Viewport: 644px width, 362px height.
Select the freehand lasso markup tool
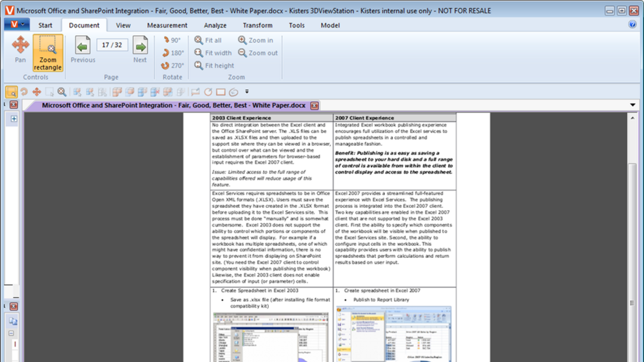click(x=234, y=92)
